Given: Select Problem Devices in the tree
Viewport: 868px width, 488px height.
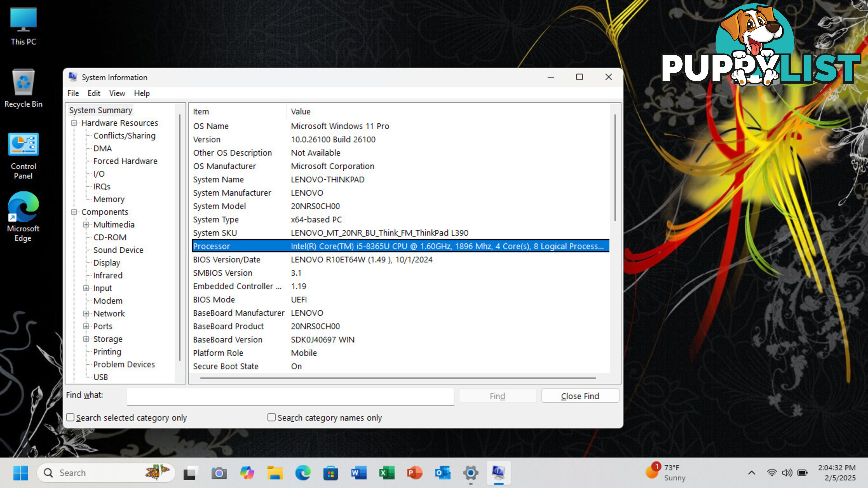Looking at the screenshot, I should [x=124, y=364].
